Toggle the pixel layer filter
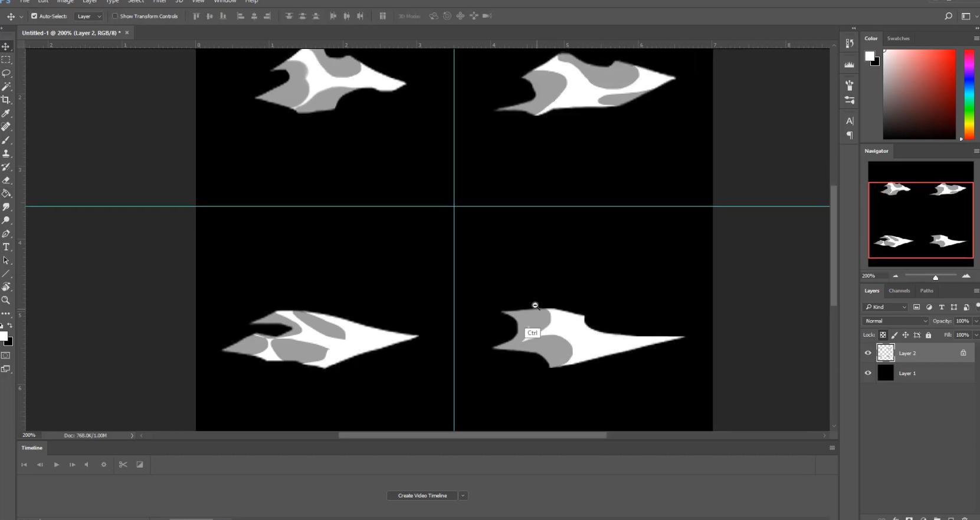Image resolution: width=980 pixels, height=520 pixels. click(916, 307)
